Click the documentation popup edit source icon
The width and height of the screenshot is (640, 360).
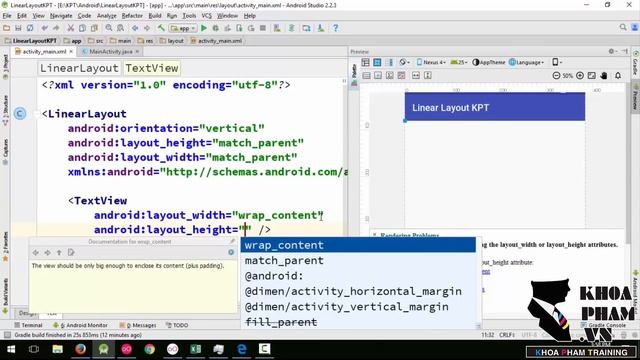click(71, 253)
